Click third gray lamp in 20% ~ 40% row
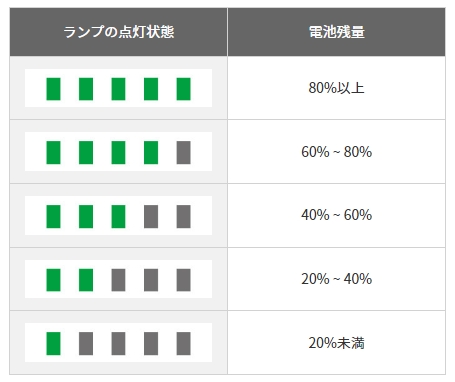The width and height of the screenshot is (455, 382). tap(118, 280)
